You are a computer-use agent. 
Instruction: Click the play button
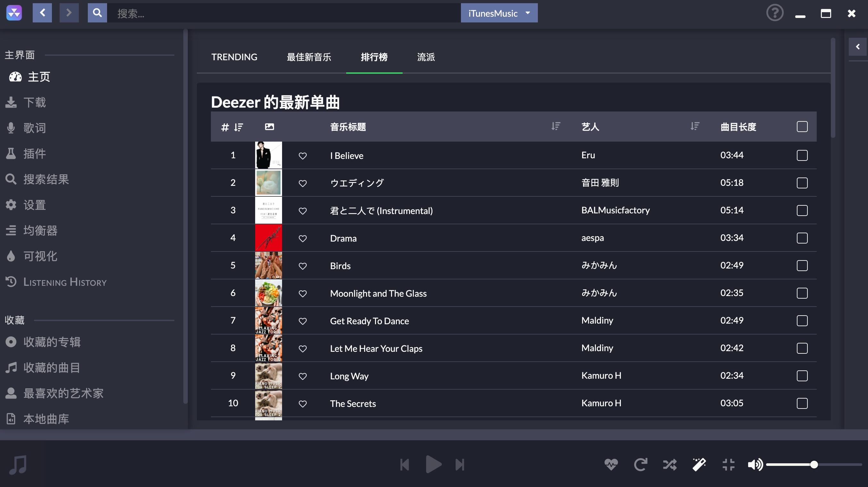click(x=433, y=464)
